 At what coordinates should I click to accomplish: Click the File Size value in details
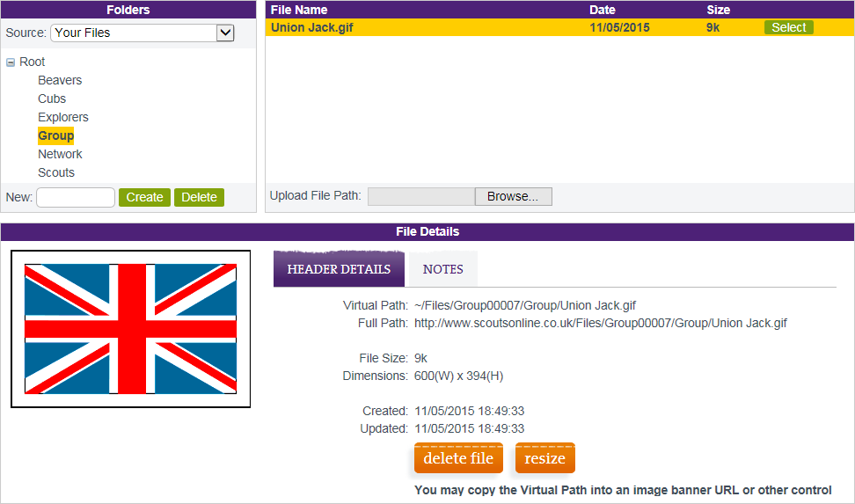[420, 358]
